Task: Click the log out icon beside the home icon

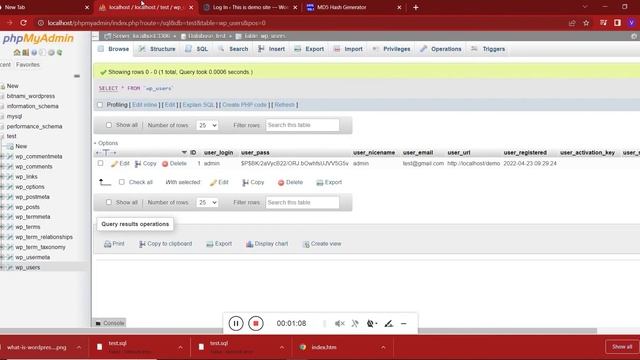Action: pyautogui.click(x=25, y=53)
